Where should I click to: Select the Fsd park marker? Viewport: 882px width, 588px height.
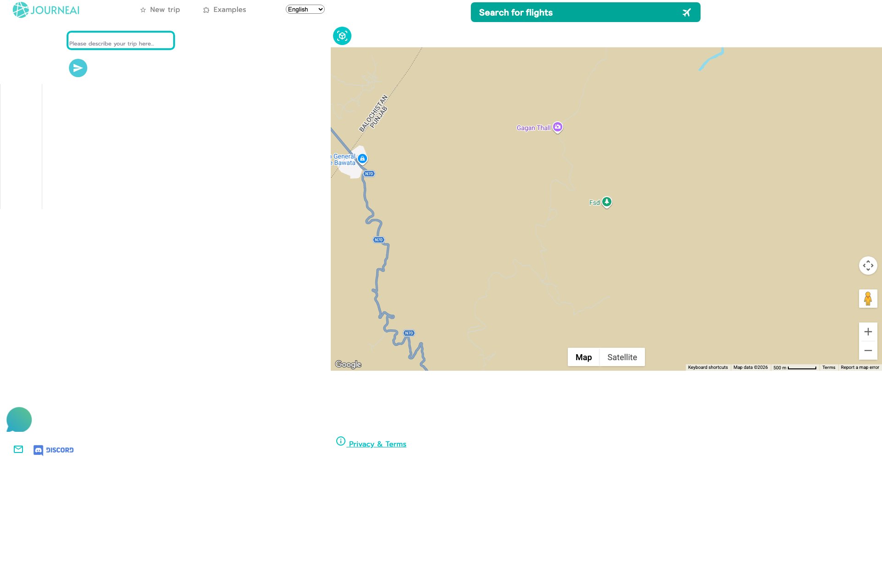(607, 202)
